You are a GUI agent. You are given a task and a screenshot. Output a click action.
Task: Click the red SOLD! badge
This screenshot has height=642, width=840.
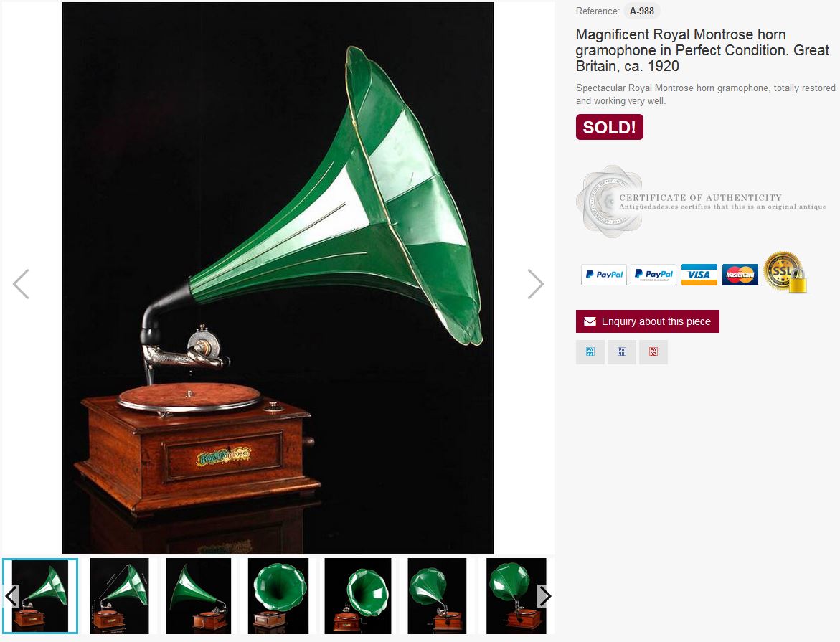[609, 127]
